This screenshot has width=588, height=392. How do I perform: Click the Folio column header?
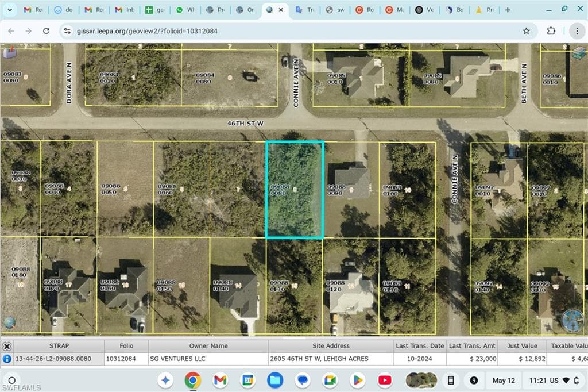(x=126, y=346)
